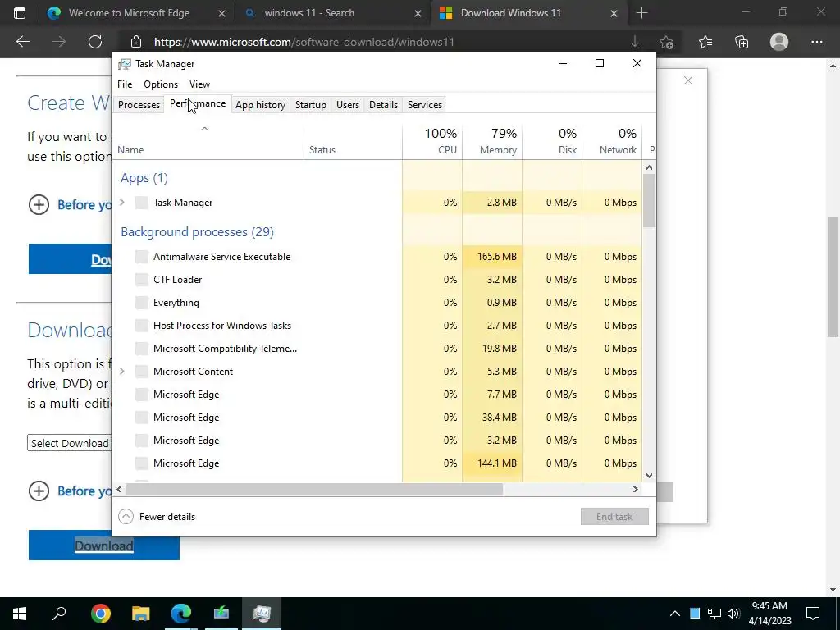840x630 pixels.
Task: Sort processes by Memory column
Action: click(492, 141)
